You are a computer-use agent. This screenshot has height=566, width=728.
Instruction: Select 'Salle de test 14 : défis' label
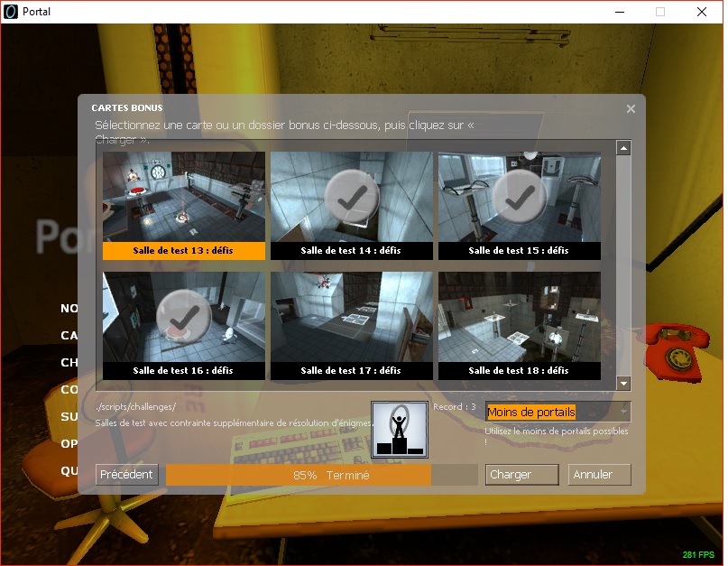(x=351, y=251)
